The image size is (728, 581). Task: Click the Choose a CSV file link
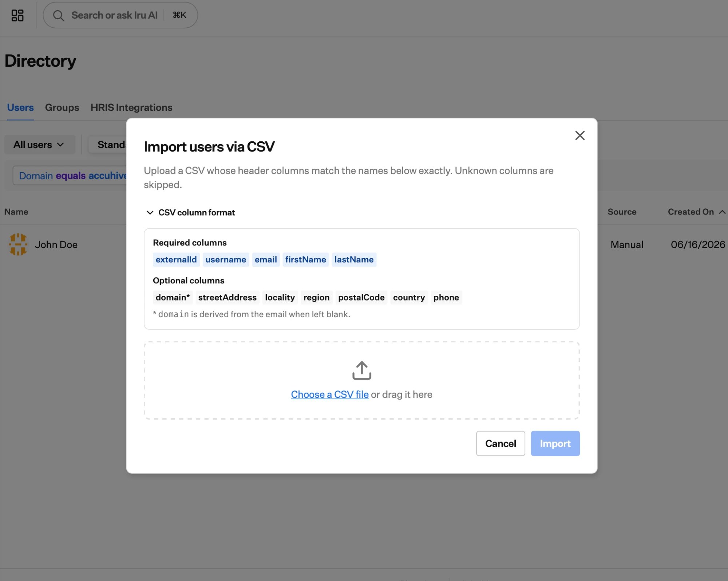[330, 394]
